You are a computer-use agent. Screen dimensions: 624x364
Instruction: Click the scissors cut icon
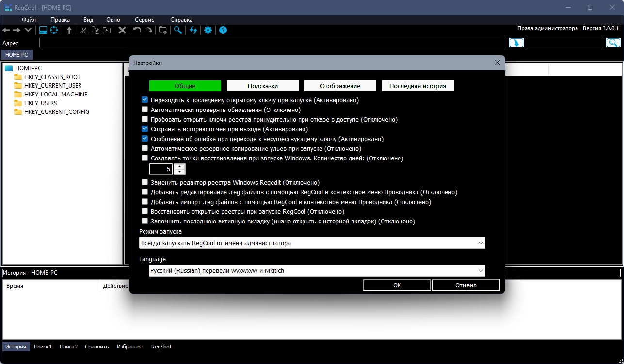point(84,30)
